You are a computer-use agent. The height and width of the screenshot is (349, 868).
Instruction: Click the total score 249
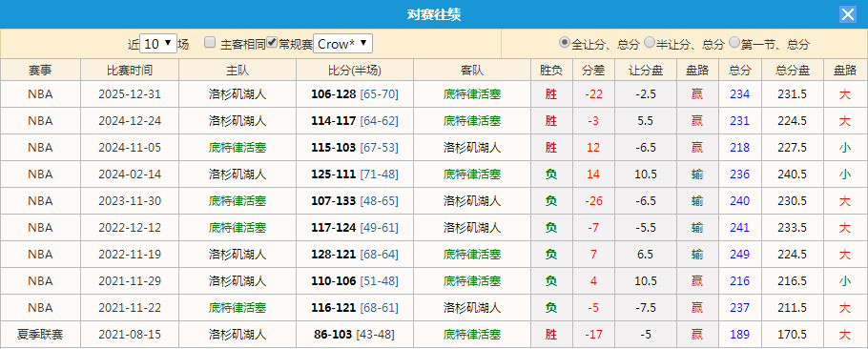point(739,255)
